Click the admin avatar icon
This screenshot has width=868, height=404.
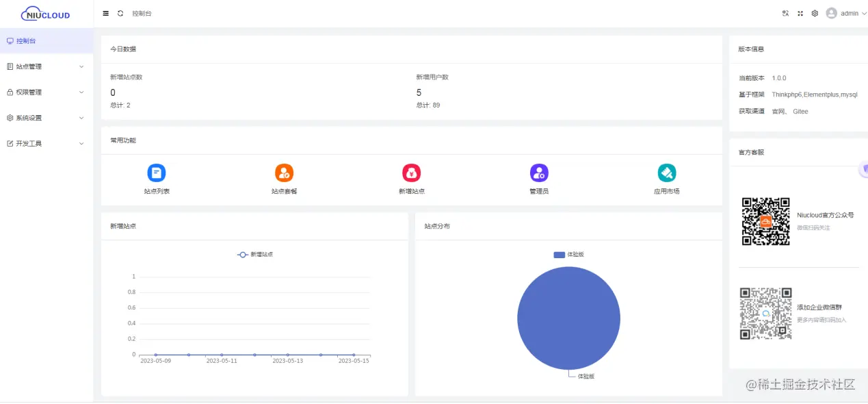click(x=831, y=13)
